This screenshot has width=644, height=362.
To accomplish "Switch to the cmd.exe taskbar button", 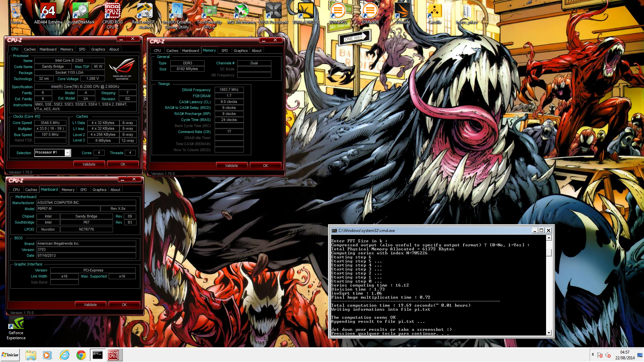I will [x=98, y=355].
